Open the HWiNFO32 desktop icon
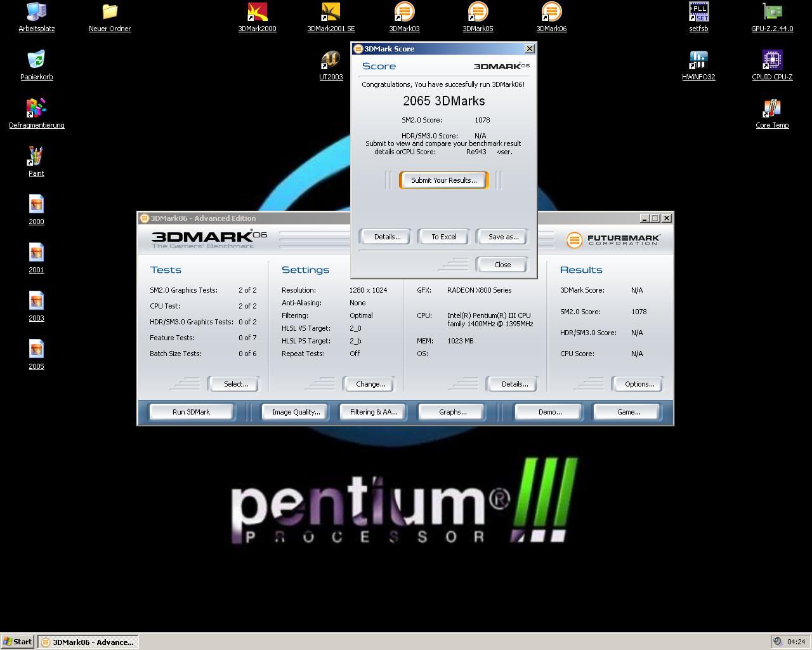This screenshot has width=812, height=650. (x=698, y=65)
